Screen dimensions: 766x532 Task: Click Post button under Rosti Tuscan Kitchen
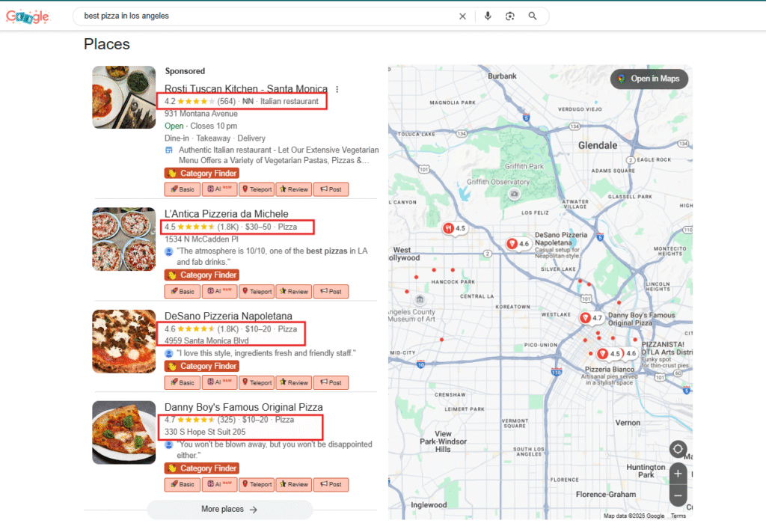[x=331, y=189]
